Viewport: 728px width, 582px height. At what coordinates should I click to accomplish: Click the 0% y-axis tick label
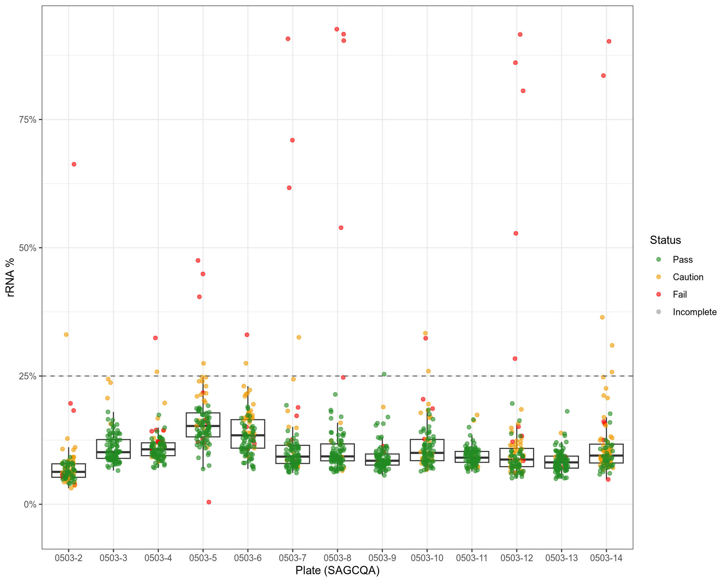(x=30, y=505)
